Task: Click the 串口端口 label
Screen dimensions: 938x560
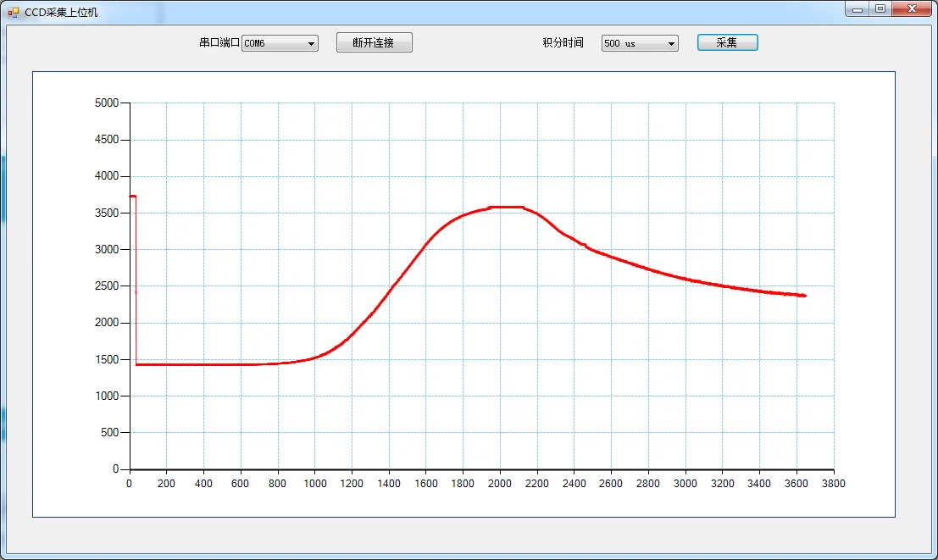Action: point(219,42)
